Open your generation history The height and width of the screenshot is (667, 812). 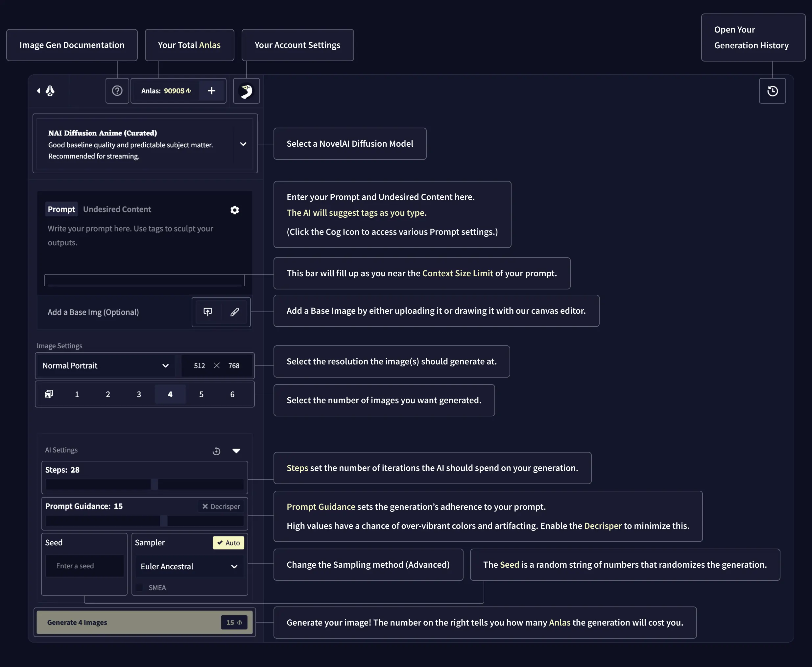772,91
